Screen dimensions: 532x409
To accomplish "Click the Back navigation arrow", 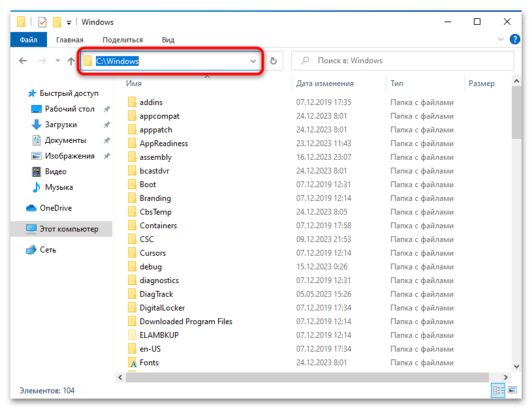I will (23, 60).
